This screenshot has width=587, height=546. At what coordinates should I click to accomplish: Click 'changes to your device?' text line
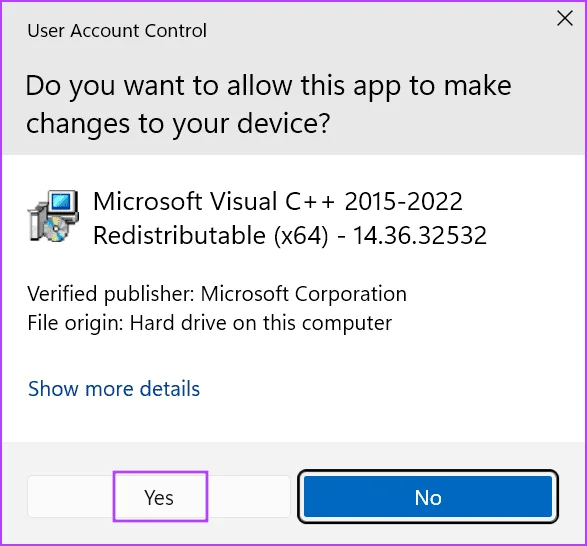178,124
